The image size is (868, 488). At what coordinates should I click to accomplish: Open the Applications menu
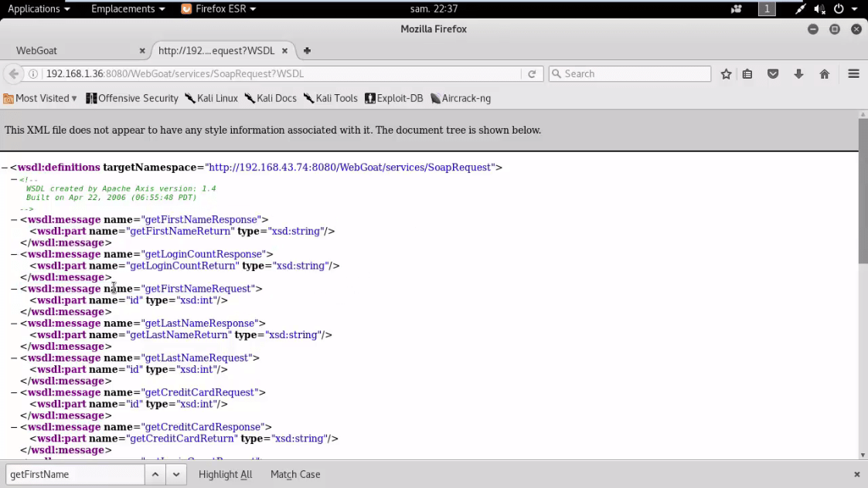pos(39,8)
